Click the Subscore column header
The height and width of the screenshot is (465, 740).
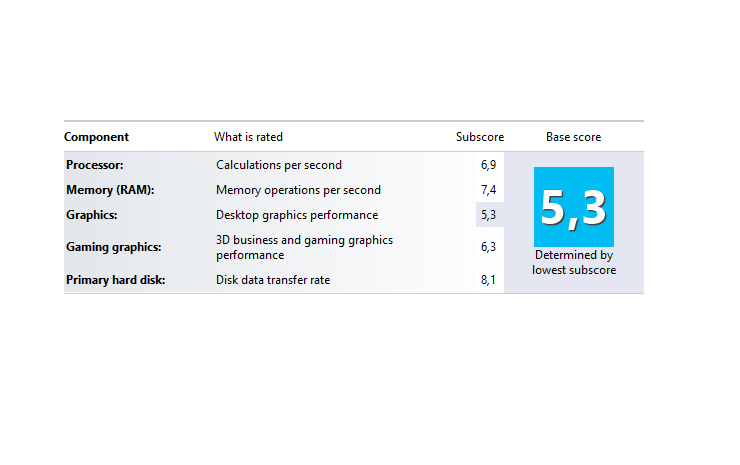coord(479,137)
